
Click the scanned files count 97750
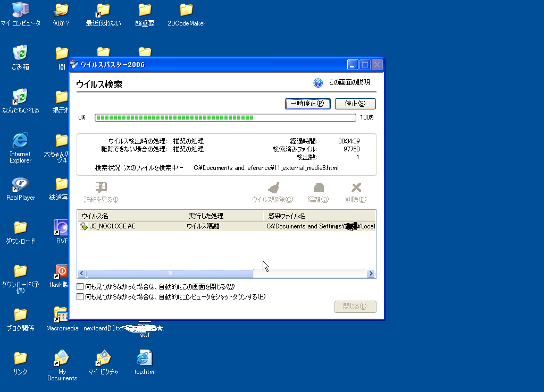coord(351,149)
